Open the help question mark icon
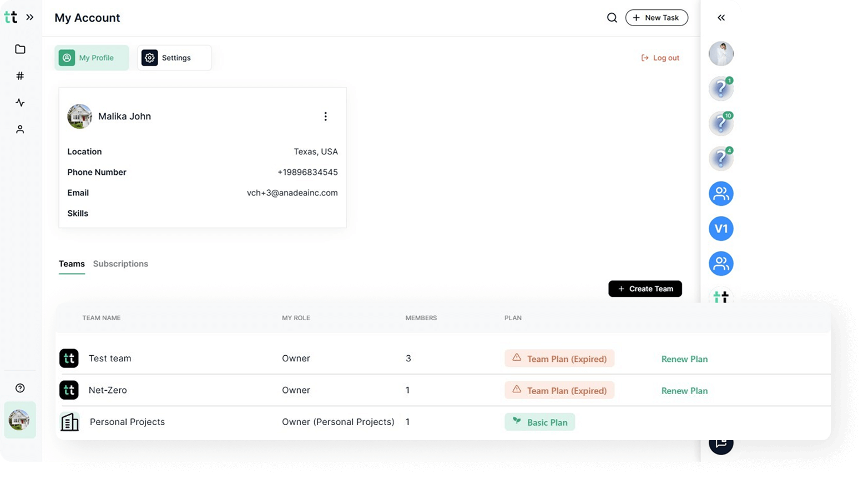Viewport: 868px width, 479px height. point(20,388)
